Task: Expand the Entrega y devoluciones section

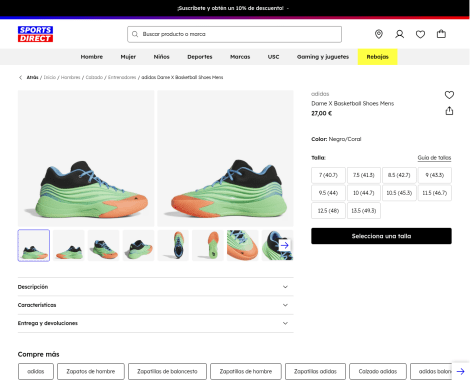Action: coord(156,323)
